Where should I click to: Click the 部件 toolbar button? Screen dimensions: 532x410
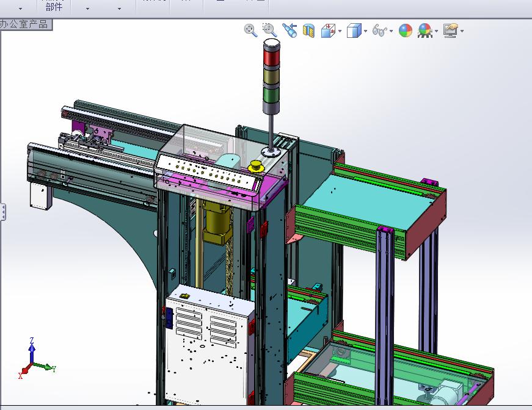(54, 6)
